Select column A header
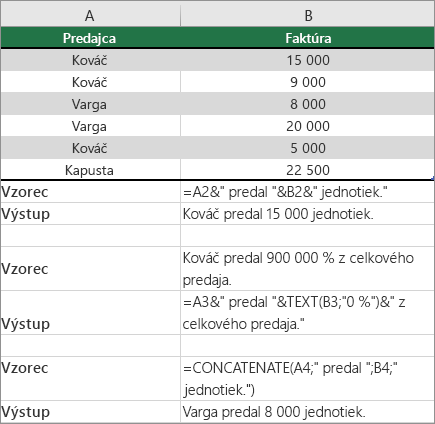Screen dimensions: 435x424 (x=90, y=15)
